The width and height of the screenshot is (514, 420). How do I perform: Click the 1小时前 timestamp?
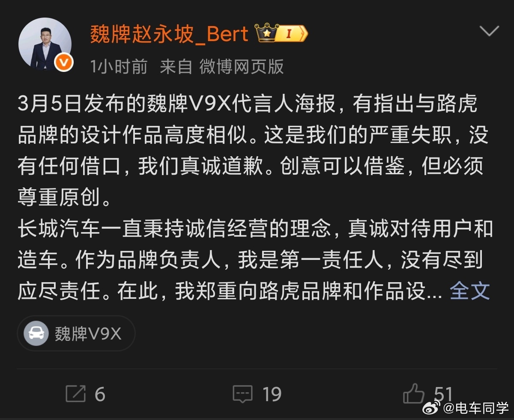point(119,67)
